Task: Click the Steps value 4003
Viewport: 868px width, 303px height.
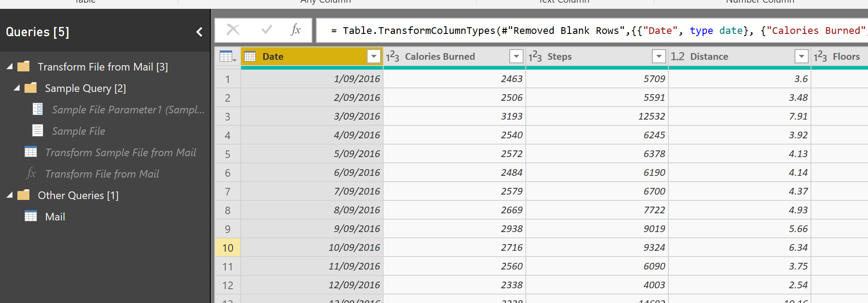Action: click(597, 285)
